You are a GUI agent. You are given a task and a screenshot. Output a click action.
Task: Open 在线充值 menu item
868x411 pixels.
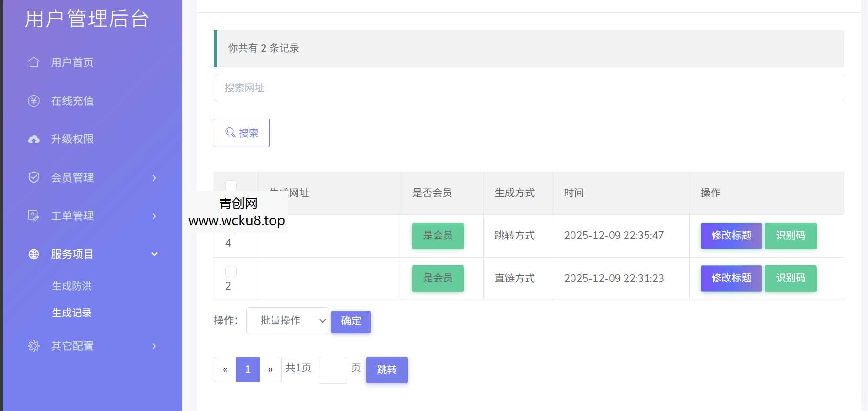72,101
